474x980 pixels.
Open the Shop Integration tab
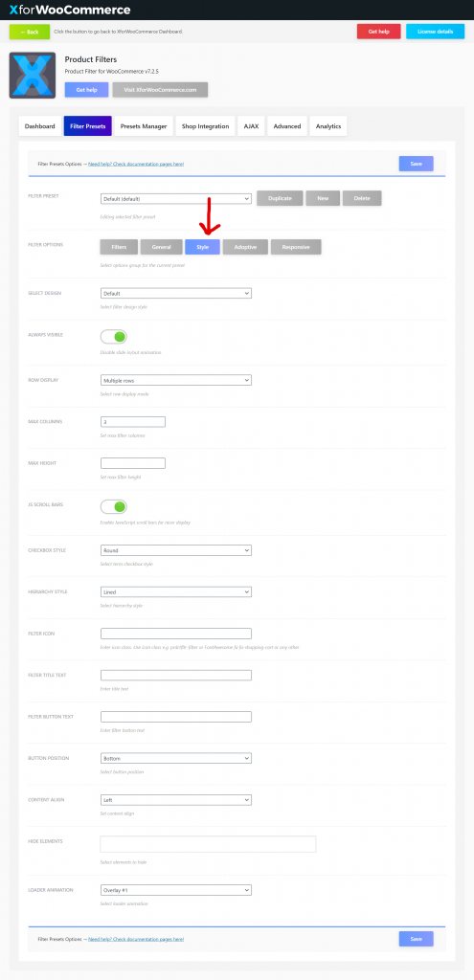pos(205,126)
